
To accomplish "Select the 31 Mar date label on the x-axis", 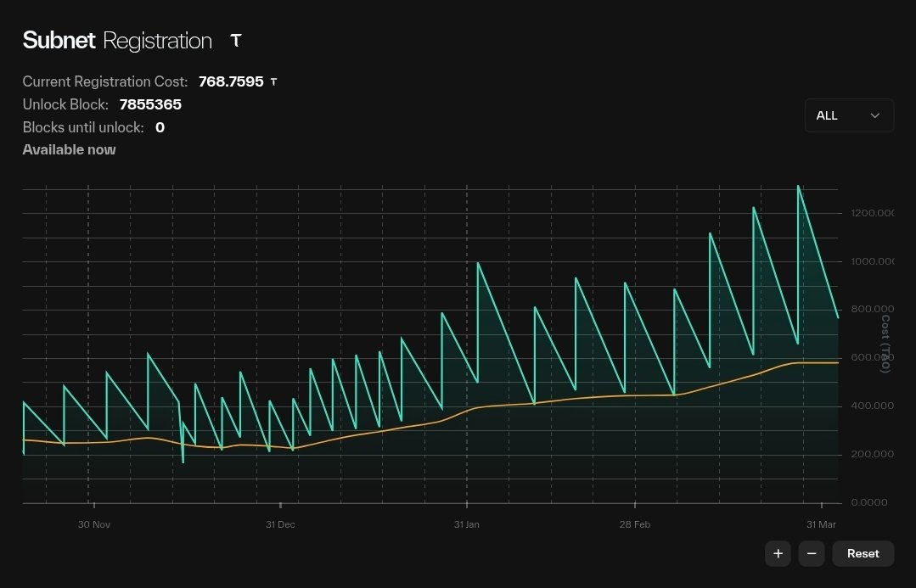I will 821,524.
